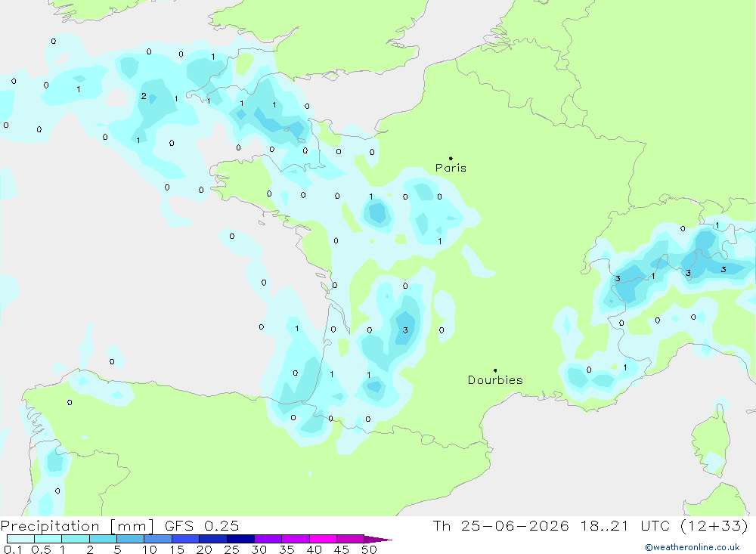Select the 0.1–0.5 mm legend swatch
This screenshot has width=756, height=554.
pos(20,539)
